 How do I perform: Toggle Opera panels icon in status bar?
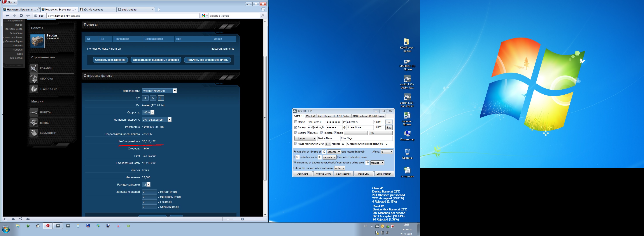[5, 219]
